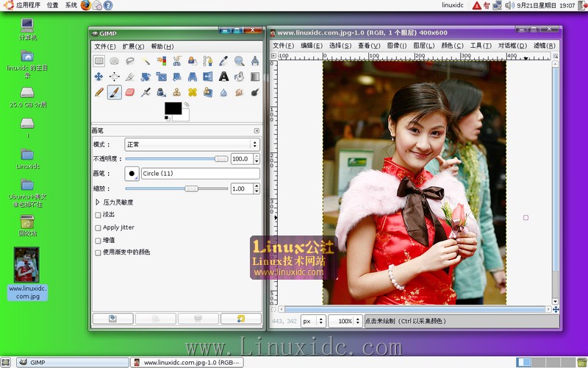
Task: Expand the 压力灵敏度 section
Action: pyautogui.click(x=98, y=202)
